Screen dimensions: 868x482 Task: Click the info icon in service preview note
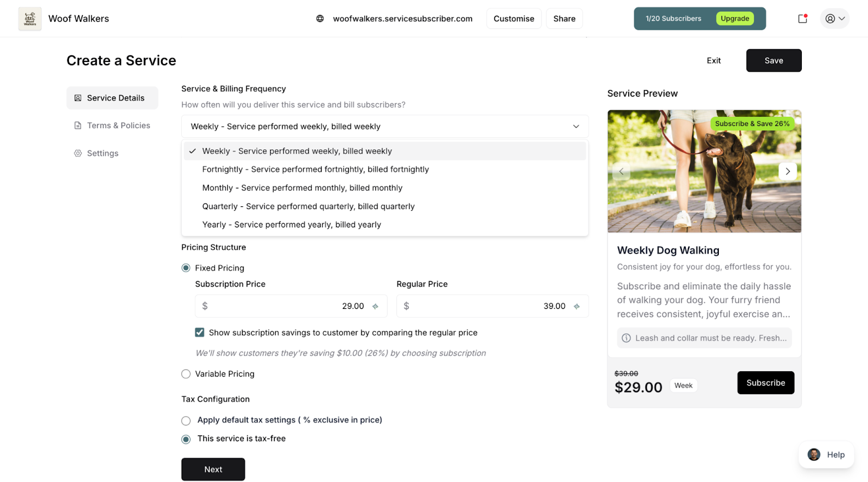[x=626, y=338]
